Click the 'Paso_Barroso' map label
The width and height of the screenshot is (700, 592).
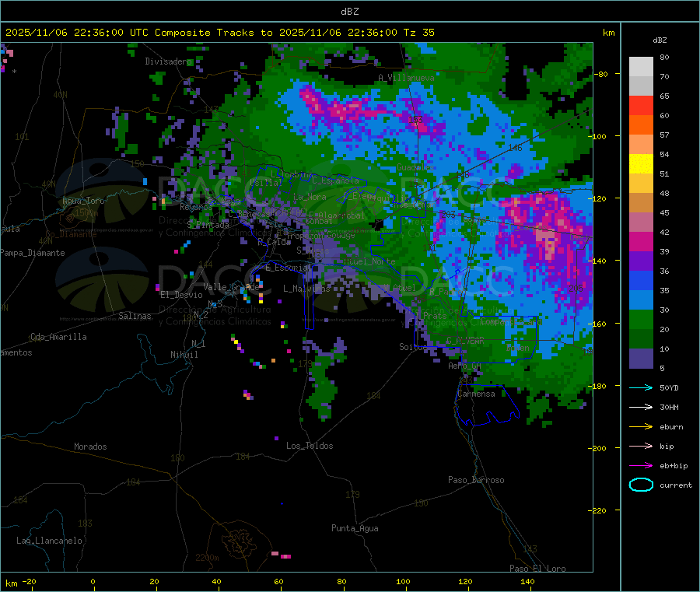click(476, 480)
